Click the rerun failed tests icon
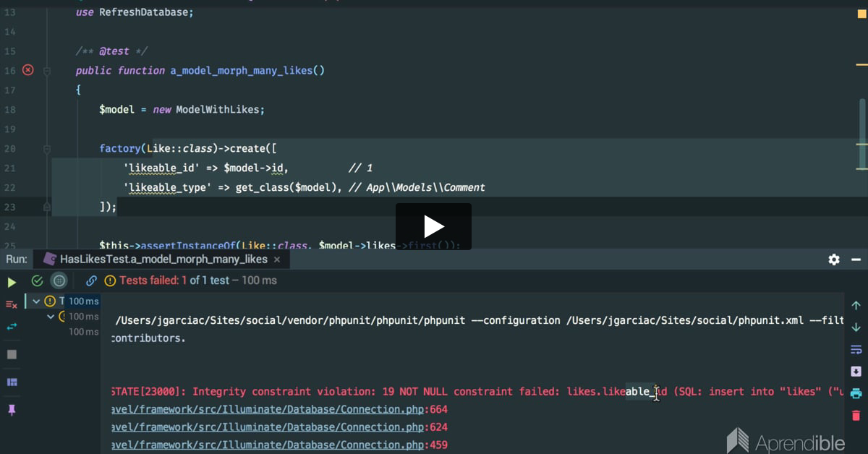 click(12, 304)
